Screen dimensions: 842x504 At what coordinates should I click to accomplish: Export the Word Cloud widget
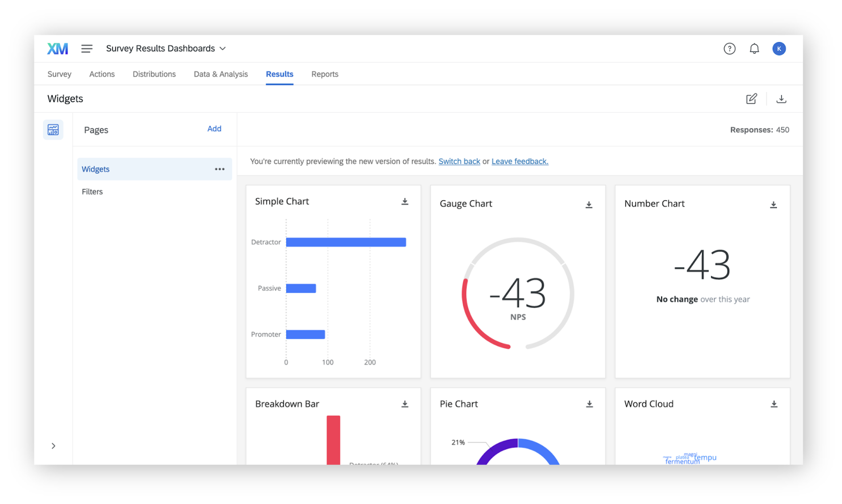(x=774, y=404)
